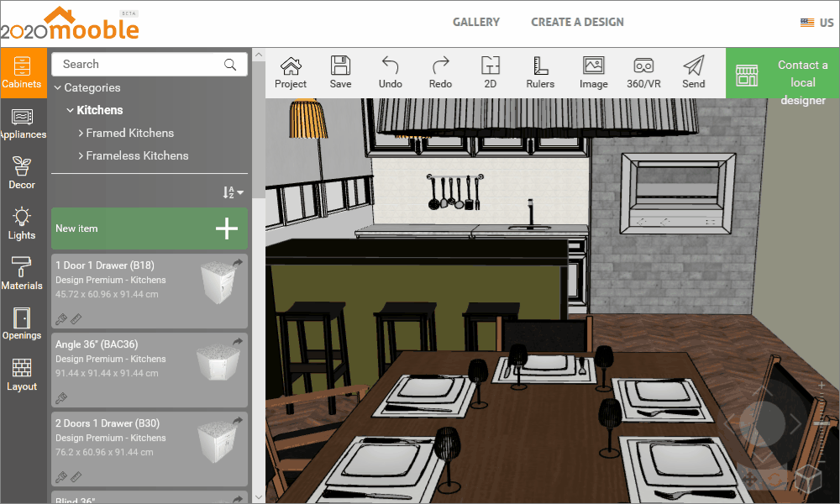Open 360/VR view mode
The image size is (840, 504).
tap(643, 72)
